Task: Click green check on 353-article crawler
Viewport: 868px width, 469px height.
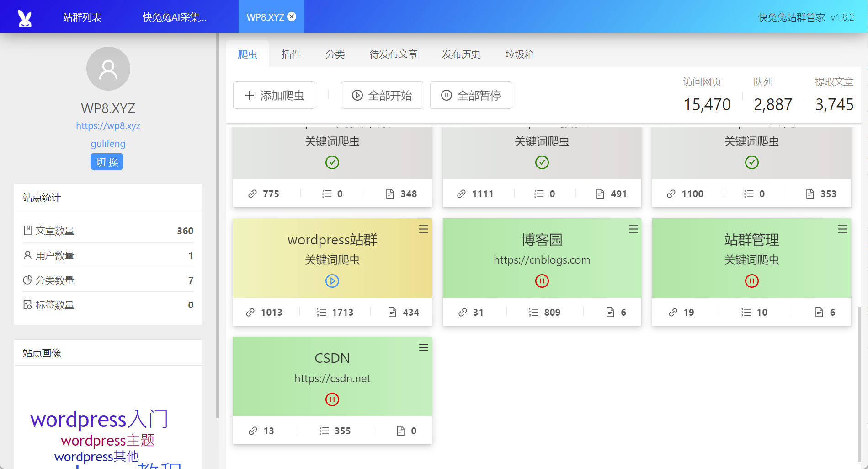Action: (752, 162)
